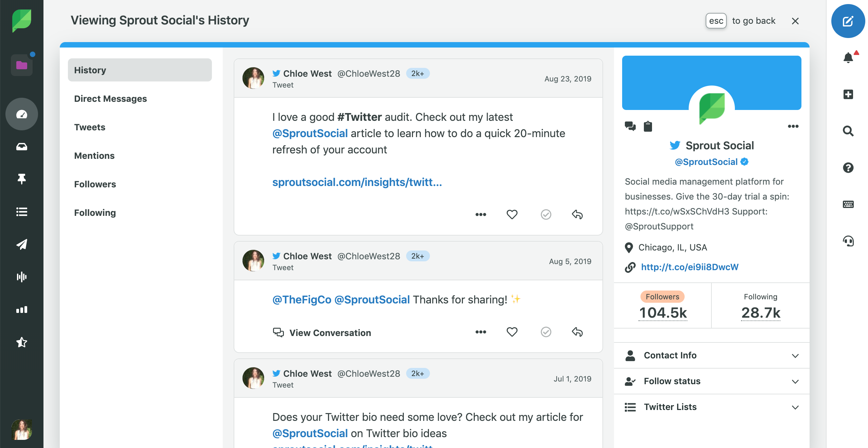Open the Compose new post button

(x=848, y=21)
